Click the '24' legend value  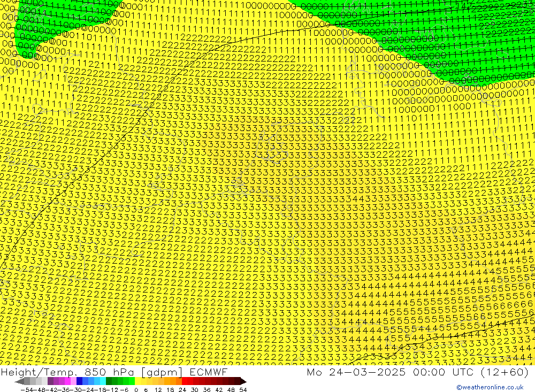(182, 390)
